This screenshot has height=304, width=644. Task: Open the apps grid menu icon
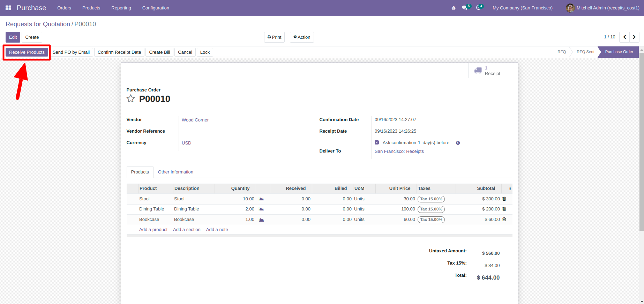click(8, 8)
